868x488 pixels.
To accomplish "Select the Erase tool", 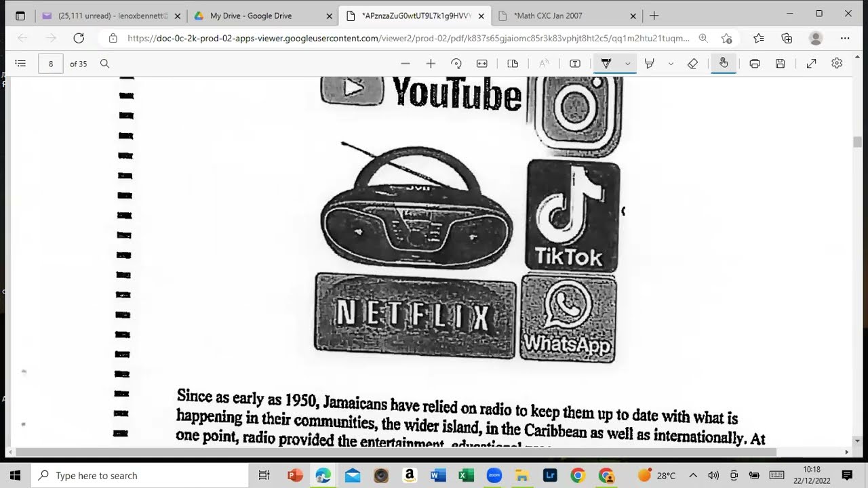I will click(692, 64).
